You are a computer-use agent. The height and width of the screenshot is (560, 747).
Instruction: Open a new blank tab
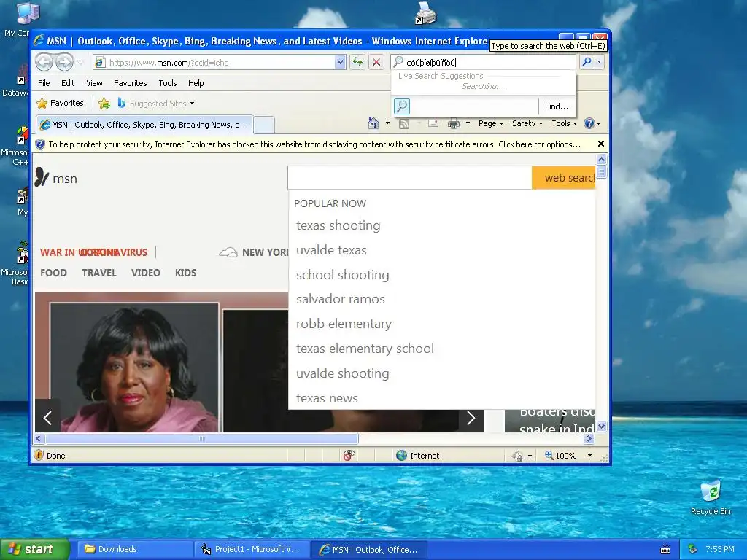(264, 125)
